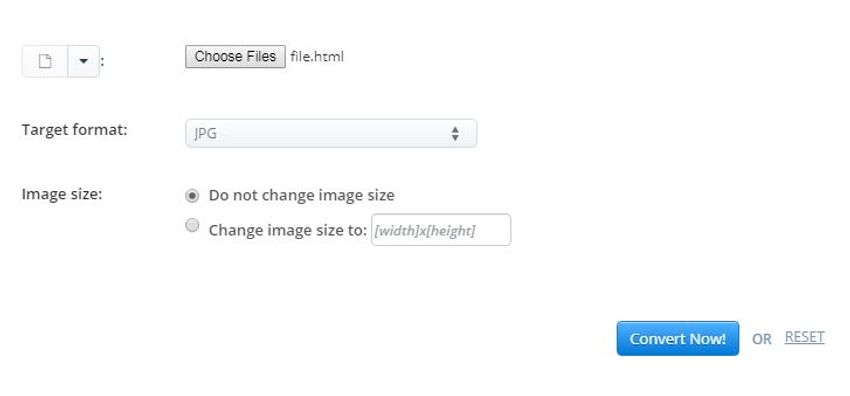
Task: Click the colon after the file source button
Action: 102,61
